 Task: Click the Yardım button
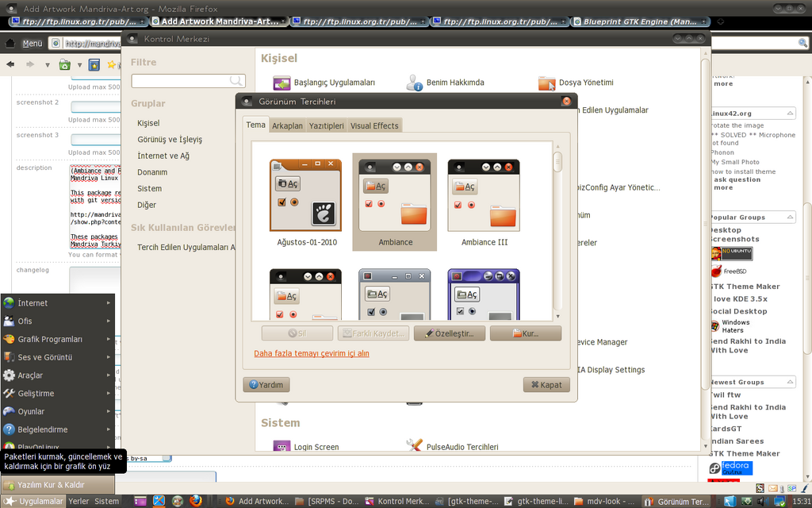266,385
